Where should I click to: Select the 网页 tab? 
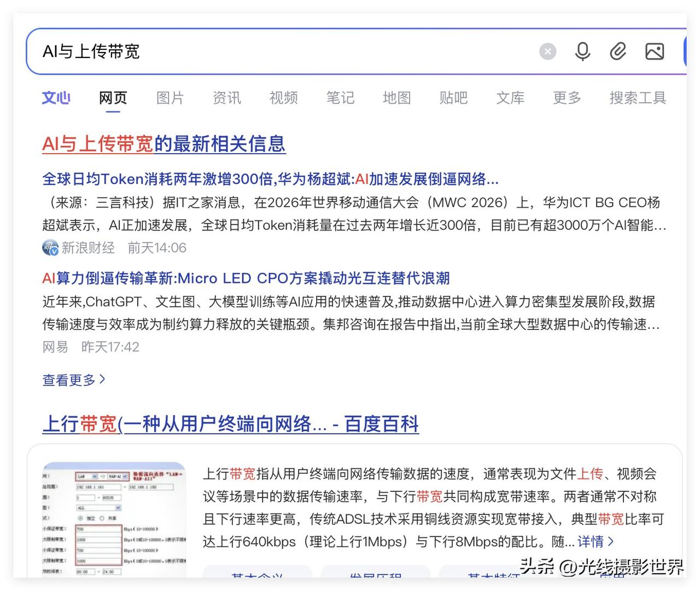tap(113, 98)
